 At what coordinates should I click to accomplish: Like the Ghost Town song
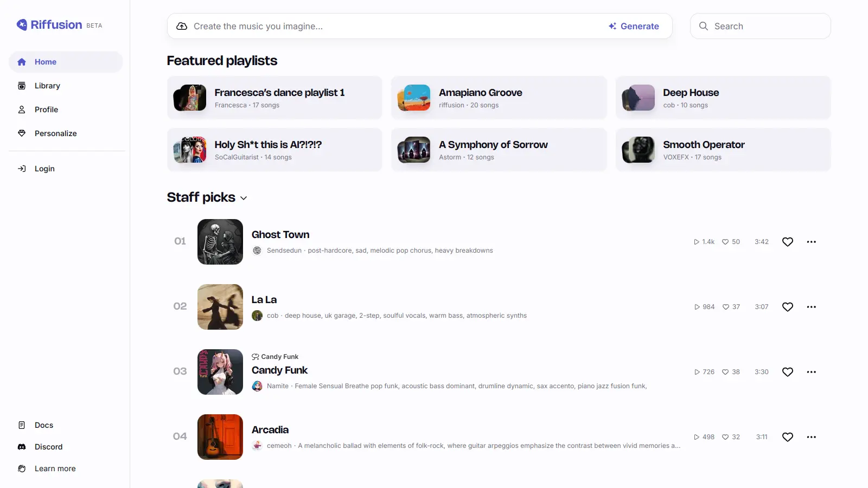pos(788,242)
